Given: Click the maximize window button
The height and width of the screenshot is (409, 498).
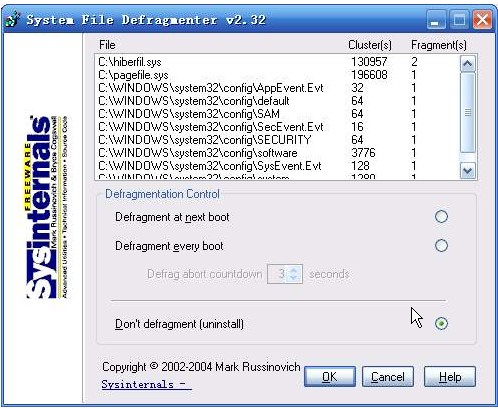Looking at the screenshot, I should point(459,20).
